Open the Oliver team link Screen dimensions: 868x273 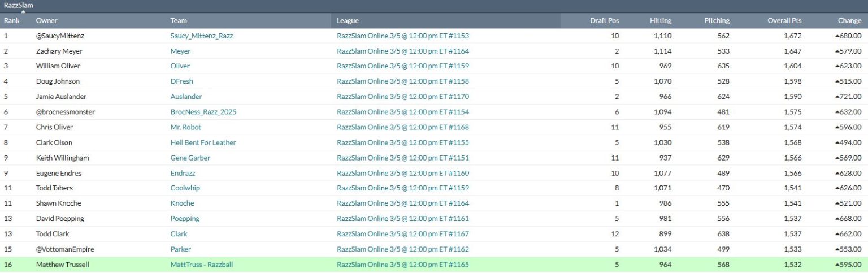pyautogui.click(x=180, y=66)
